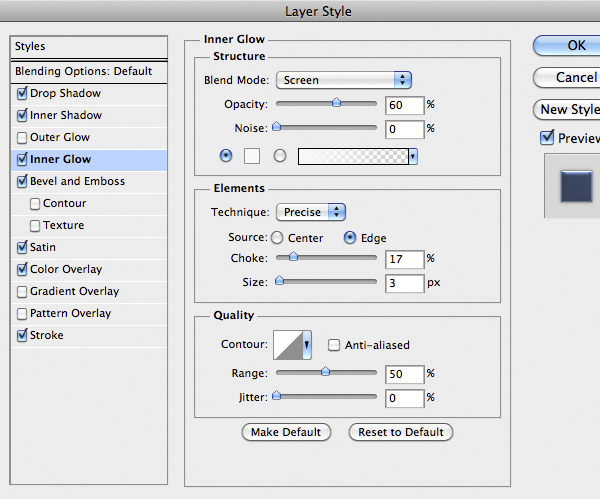Turn on Anti-aliased contour option
The height and width of the screenshot is (499, 600).
click(x=335, y=345)
